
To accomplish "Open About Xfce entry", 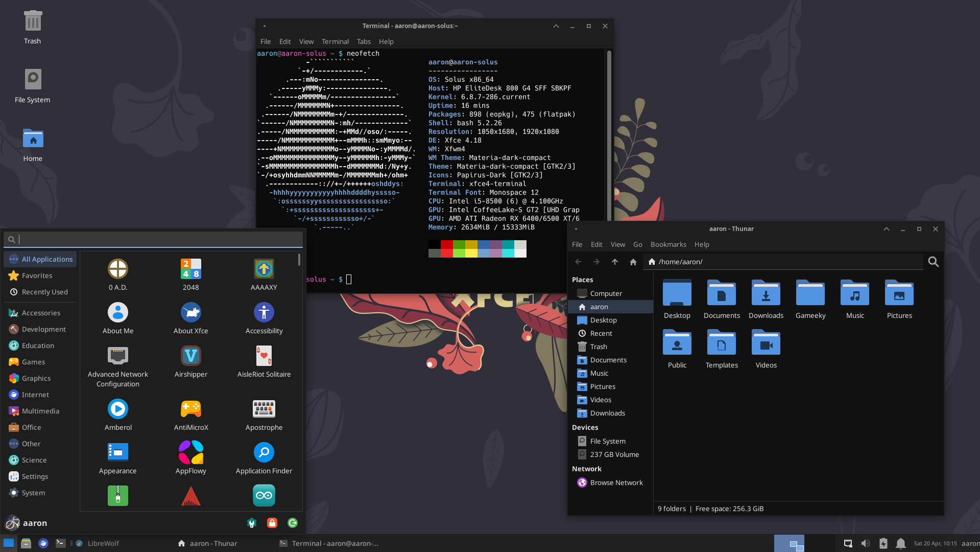I will click(191, 313).
